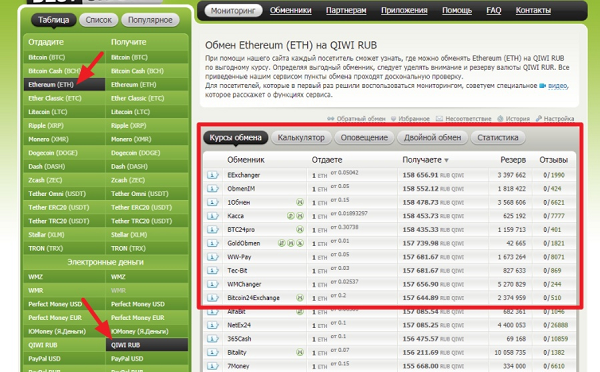The image size is (600, 372).
Task: Open the Двойной обмен tab
Action: click(x=432, y=138)
